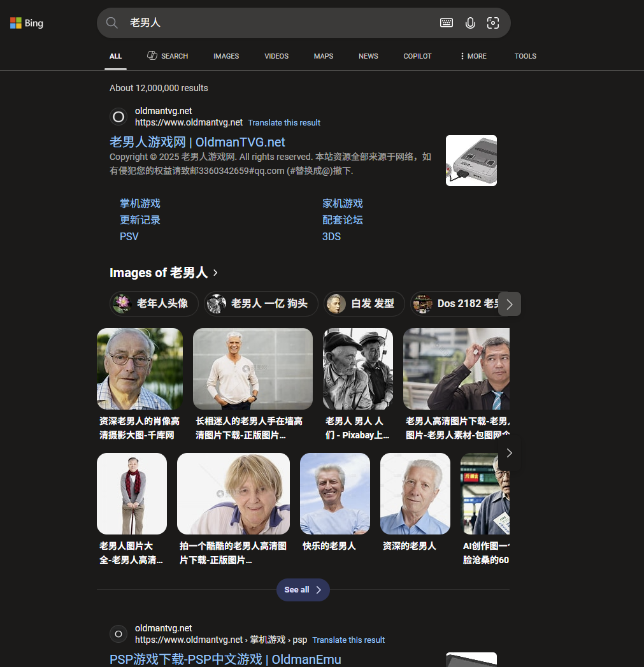Open black-and-white photo of two men
The height and width of the screenshot is (667, 644).
coord(358,369)
